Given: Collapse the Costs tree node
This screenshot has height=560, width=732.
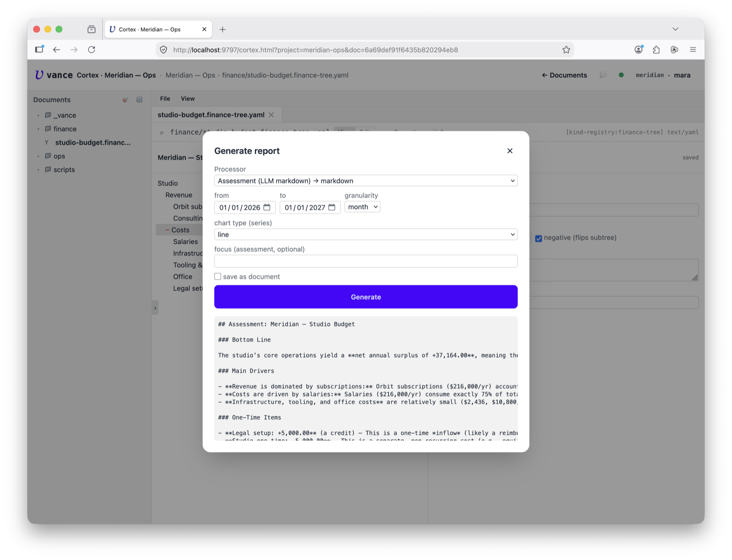Looking at the screenshot, I should 167,230.
